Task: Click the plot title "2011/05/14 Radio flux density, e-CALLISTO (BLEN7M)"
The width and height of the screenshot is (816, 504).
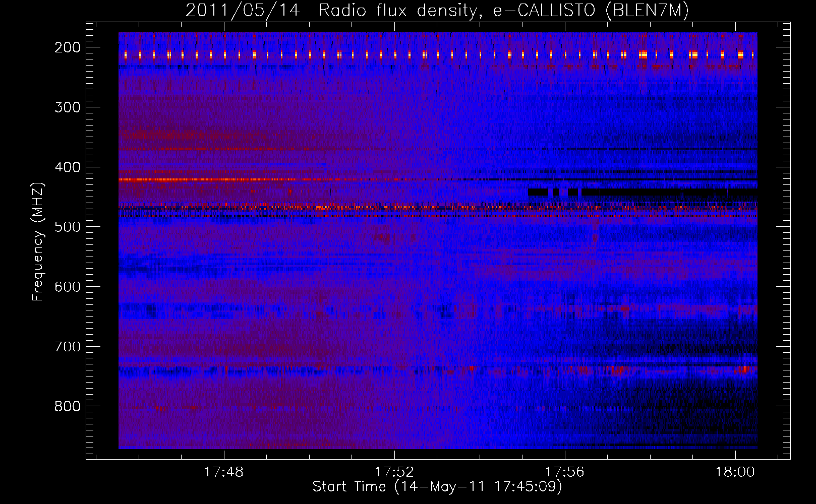Action: tap(437, 11)
